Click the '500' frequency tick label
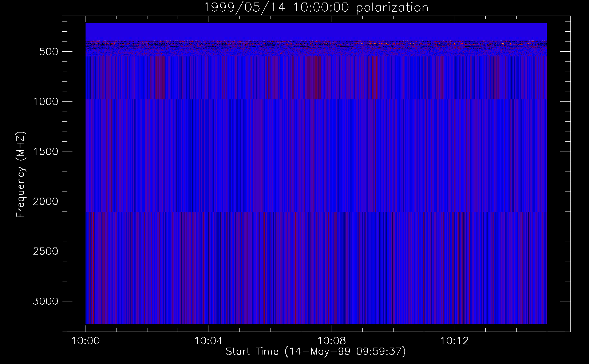Screen dimensions: 589x364 (49, 52)
